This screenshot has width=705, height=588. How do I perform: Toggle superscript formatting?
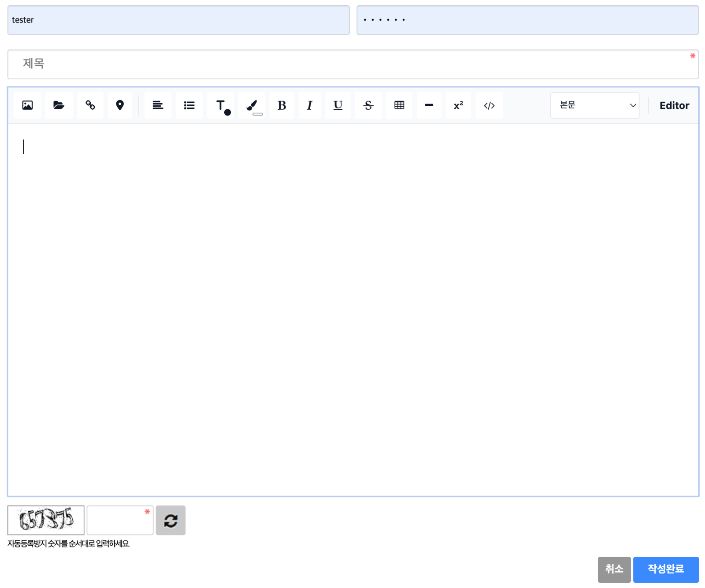coord(458,105)
